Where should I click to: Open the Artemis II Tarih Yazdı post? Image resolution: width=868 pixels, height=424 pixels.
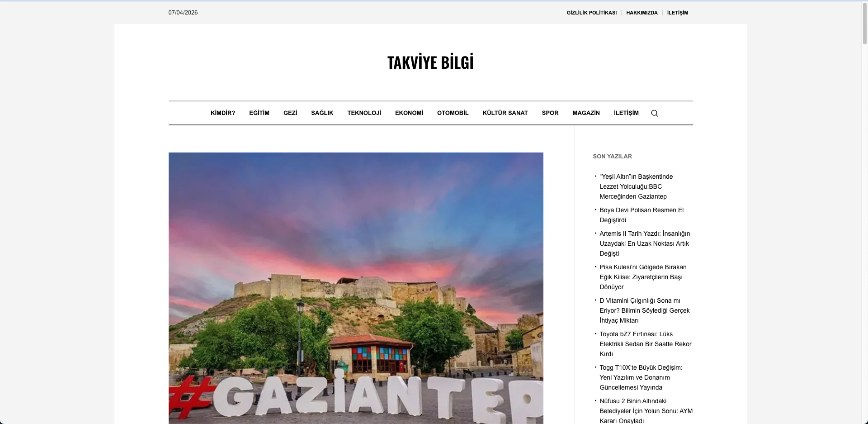tap(644, 243)
